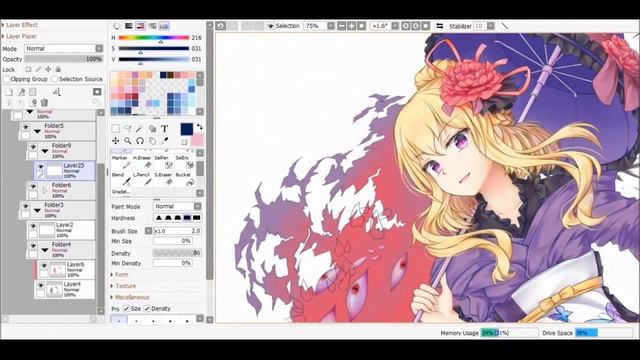
Task: Select the Move tool
Action: 116,141
